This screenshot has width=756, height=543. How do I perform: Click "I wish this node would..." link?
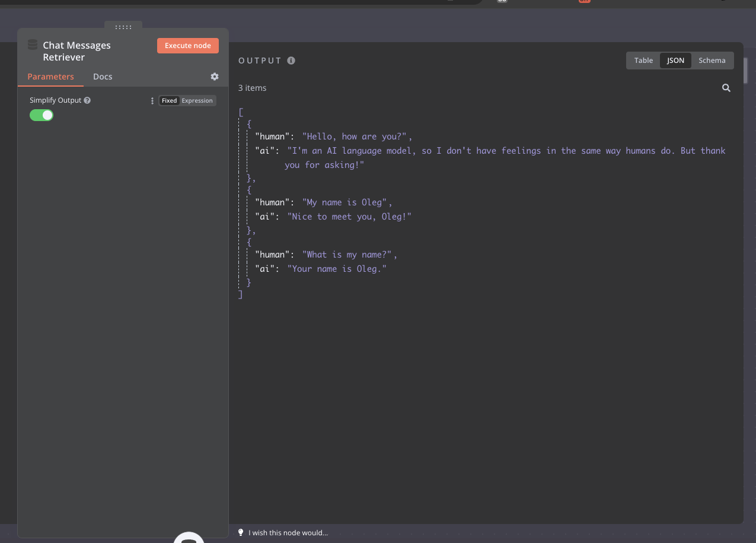click(x=288, y=533)
